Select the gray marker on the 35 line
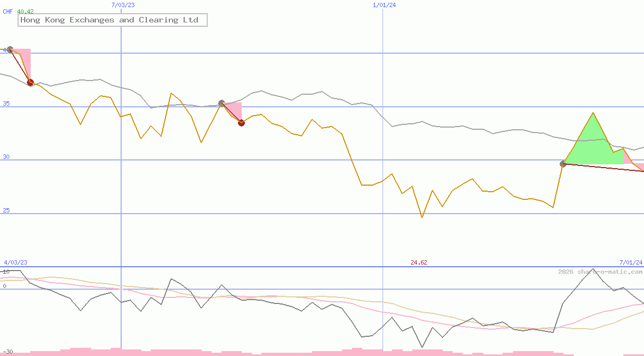The image size is (644, 356). [x=221, y=103]
